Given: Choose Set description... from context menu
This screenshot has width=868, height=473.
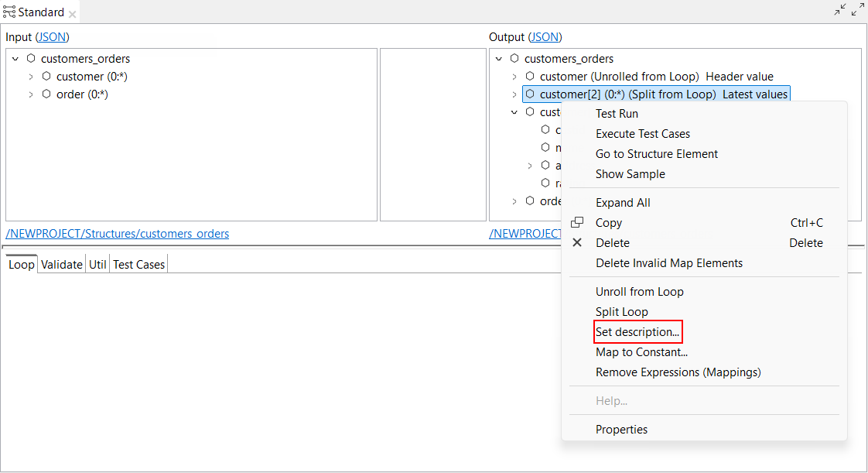Looking at the screenshot, I should pos(637,332).
